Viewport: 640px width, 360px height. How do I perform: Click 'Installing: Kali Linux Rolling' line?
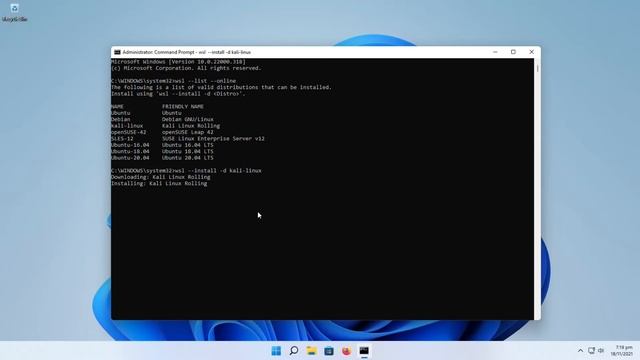coord(159,184)
